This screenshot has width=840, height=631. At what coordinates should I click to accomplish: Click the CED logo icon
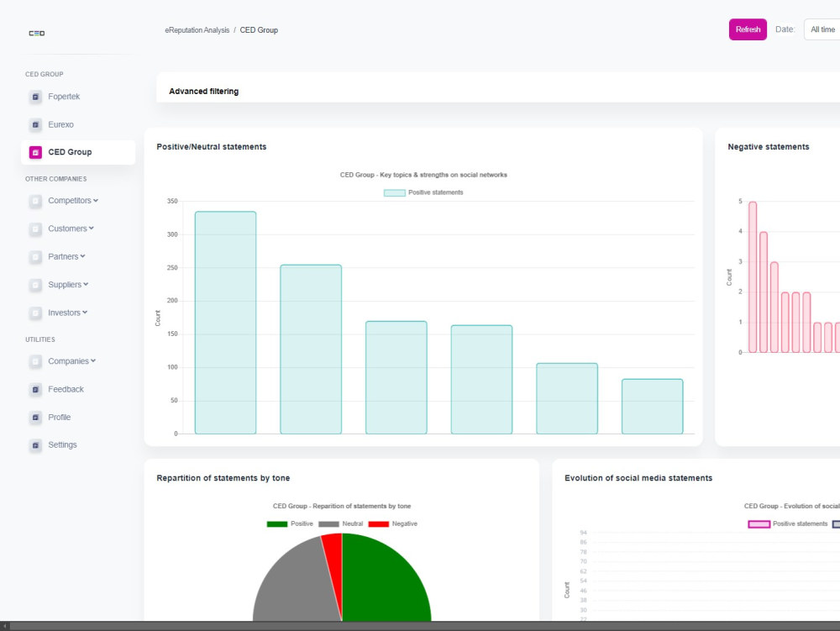tap(36, 34)
